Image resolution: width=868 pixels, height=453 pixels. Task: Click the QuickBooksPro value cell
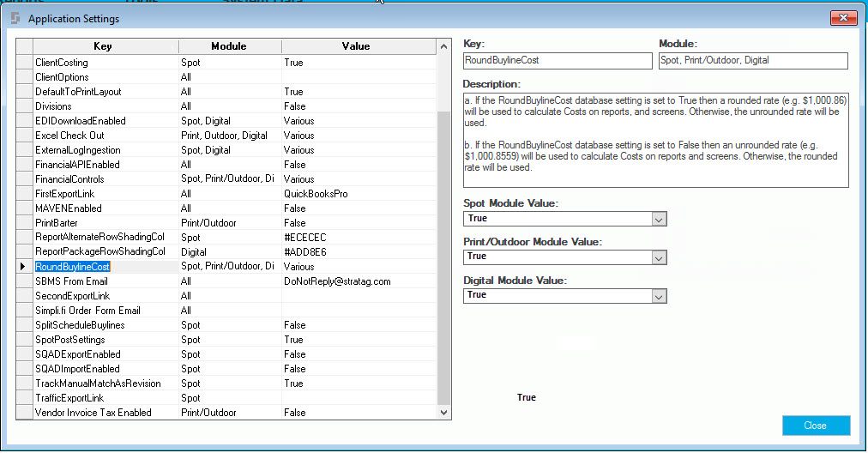pyautogui.click(x=359, y=194)
